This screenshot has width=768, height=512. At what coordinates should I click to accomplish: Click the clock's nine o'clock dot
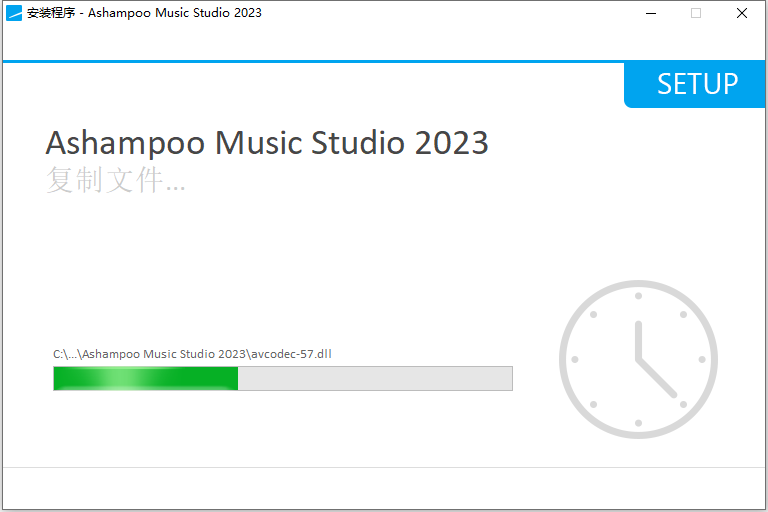(575, 360)
